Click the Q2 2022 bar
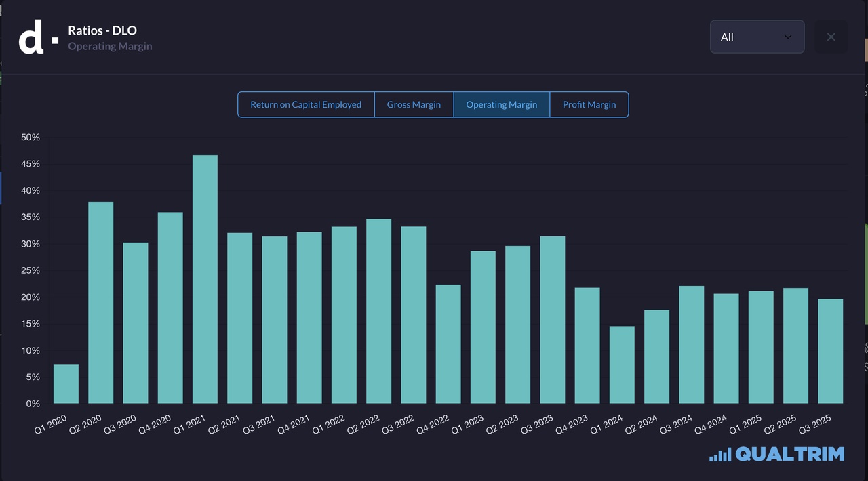The image size is (868, 481). (x=378, y=311)
